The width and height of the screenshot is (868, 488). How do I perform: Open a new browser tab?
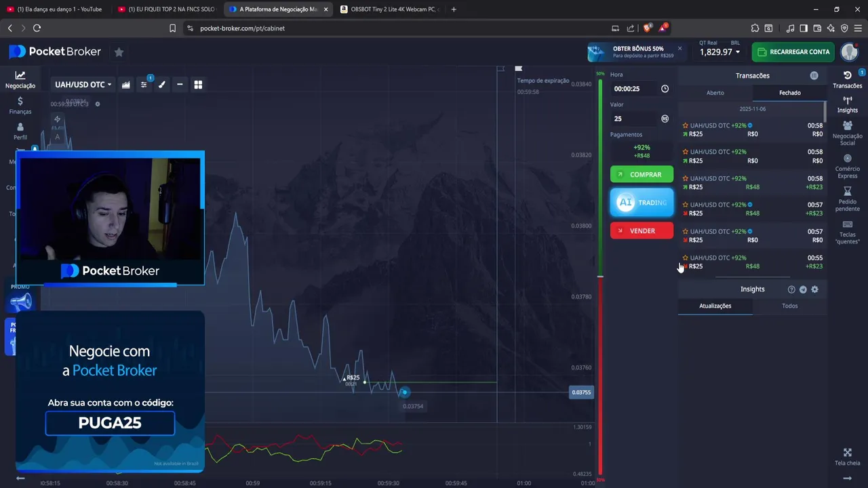coord(454,9)
